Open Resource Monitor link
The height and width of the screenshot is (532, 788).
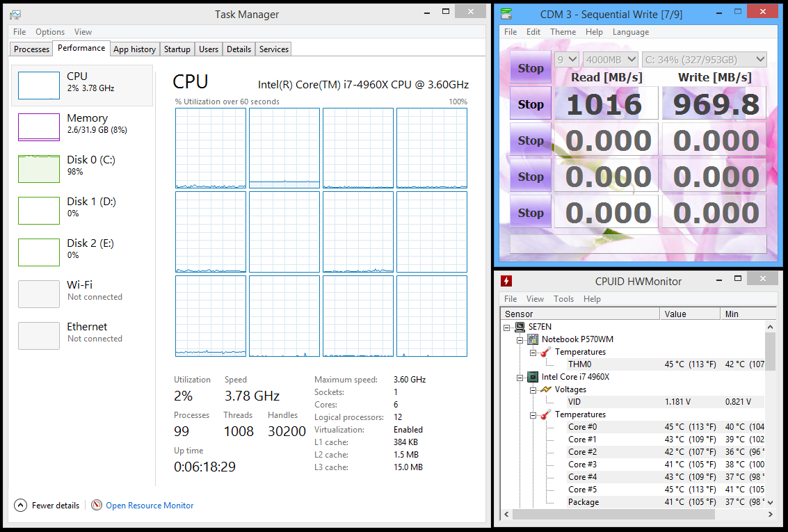point(150,506)
